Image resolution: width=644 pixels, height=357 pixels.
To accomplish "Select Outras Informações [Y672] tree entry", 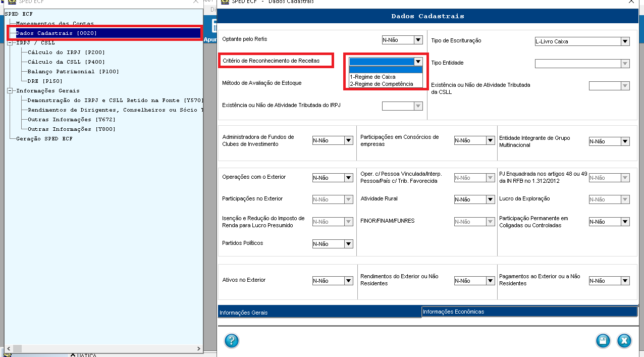I will pyautogui.click(x=72, y=120).
